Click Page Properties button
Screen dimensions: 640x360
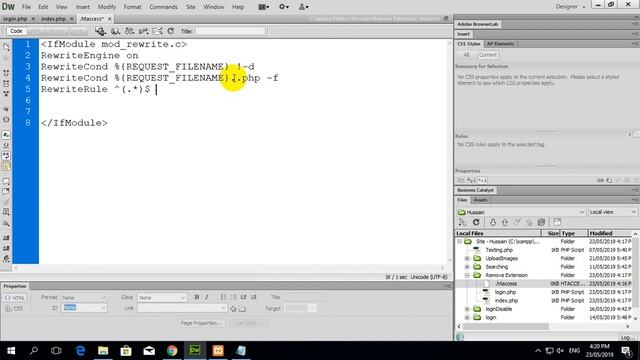click(x=201, y=323)
